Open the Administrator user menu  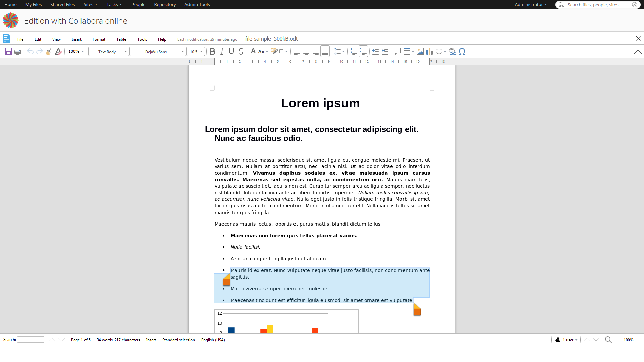[x=531, y=4]
